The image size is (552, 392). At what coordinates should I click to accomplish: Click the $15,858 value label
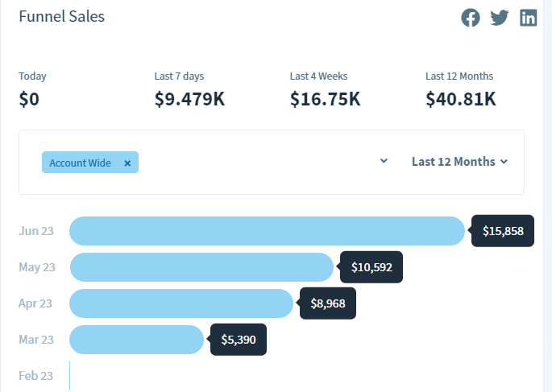pos(503,231)
